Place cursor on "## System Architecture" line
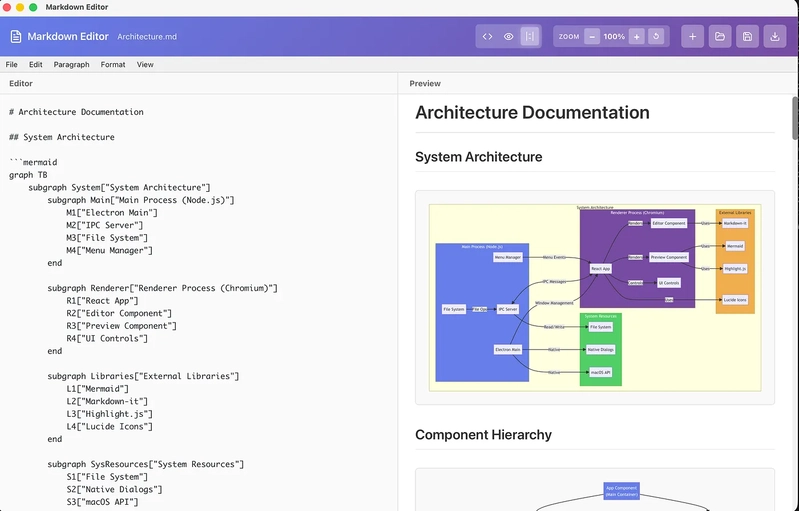 62,137
